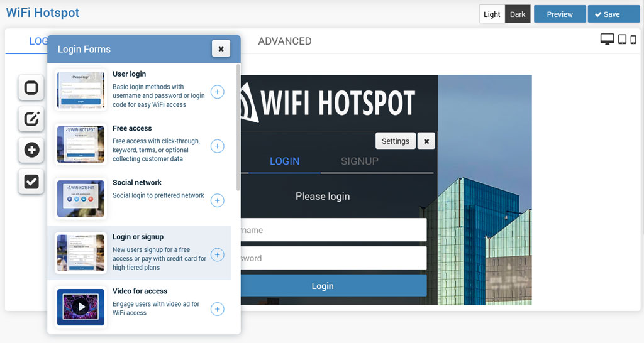This screenshot has width=644, height=343.
Task: Select the edit pencil tool icon
Action: (x=31, y=118)
